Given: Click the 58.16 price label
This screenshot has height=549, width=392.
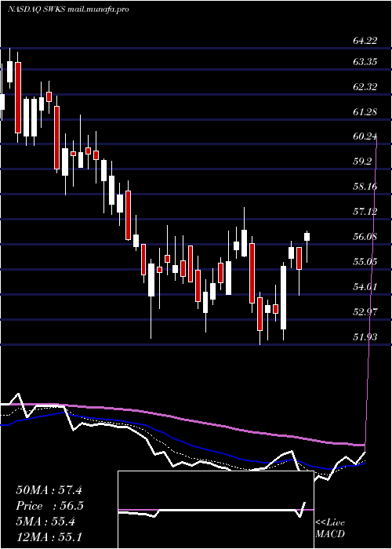Looking at the screenshot, I should pyautogui.click(x=365, y=187).
